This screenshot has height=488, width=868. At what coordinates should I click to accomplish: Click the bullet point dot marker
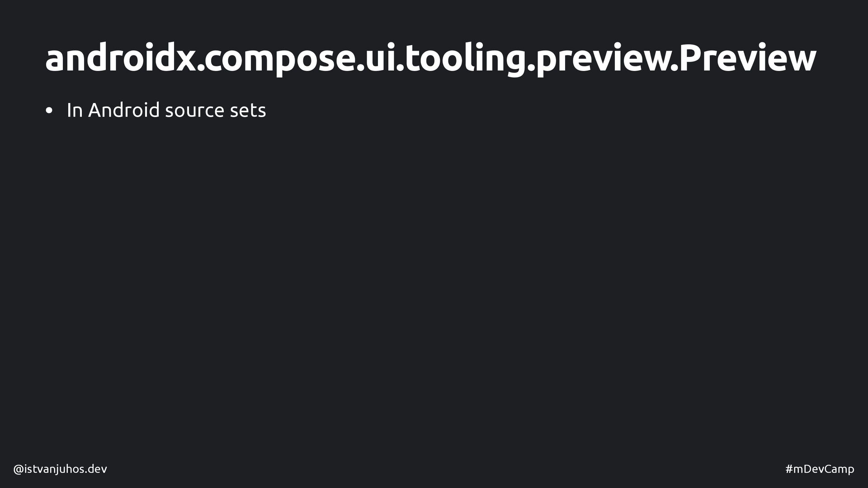[x=49, y=111]
